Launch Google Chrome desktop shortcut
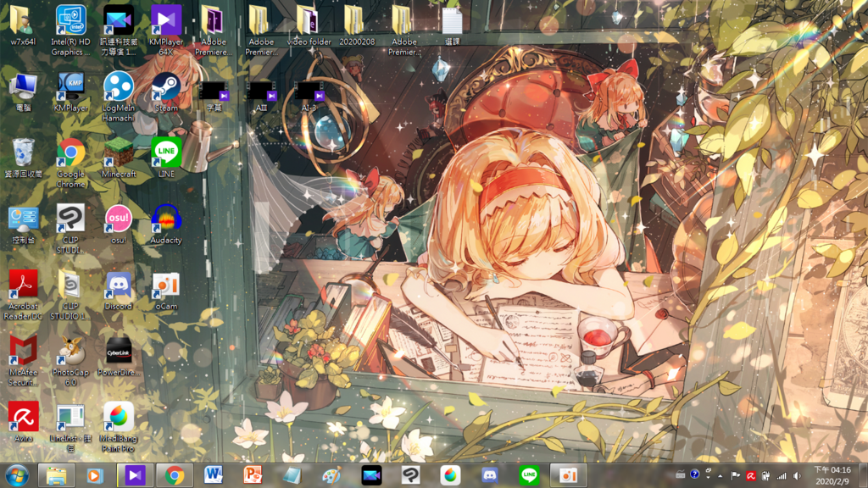This screenshot has height=488, width=868. coord(71,164)
